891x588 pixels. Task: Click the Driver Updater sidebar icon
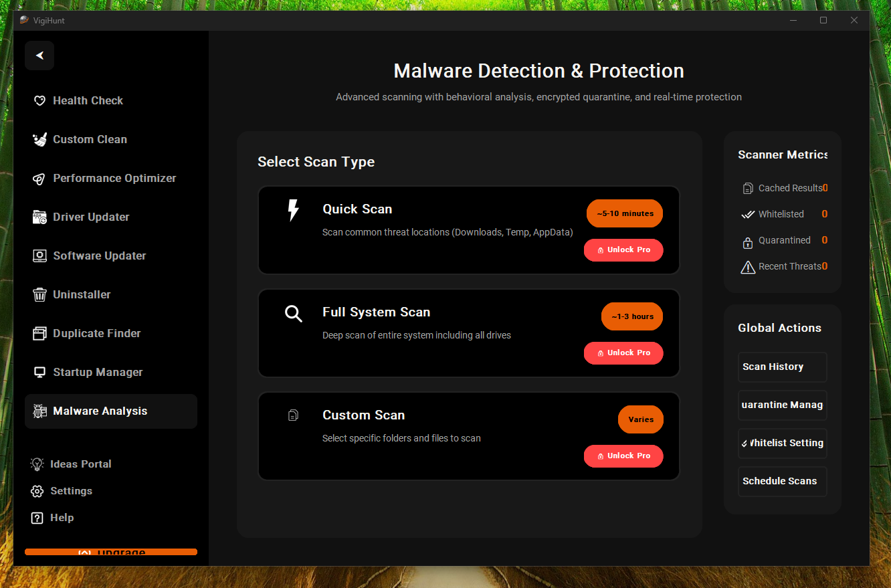(39, 217)
